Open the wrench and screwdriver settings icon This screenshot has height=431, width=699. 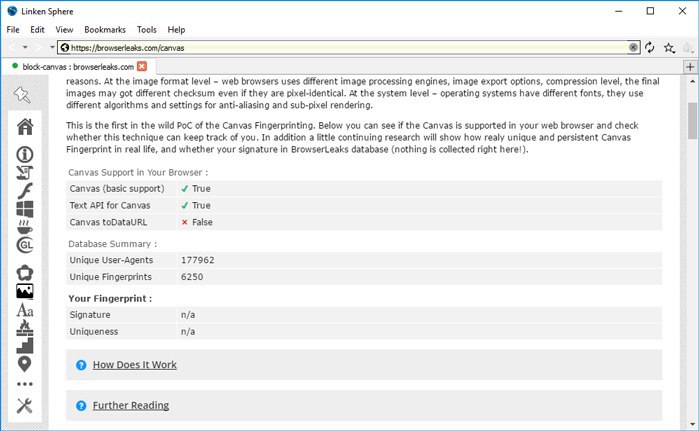25,406
